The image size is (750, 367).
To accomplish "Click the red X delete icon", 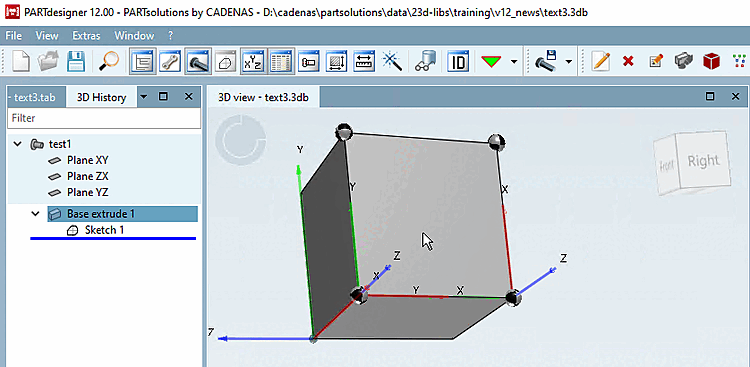I will [x=628, y=61].
